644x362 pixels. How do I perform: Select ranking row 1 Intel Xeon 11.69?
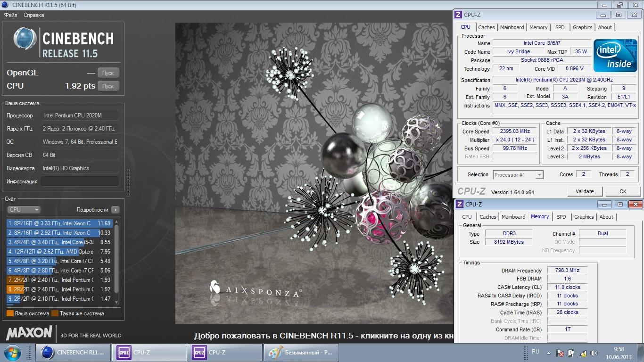[x=59, y=223]
